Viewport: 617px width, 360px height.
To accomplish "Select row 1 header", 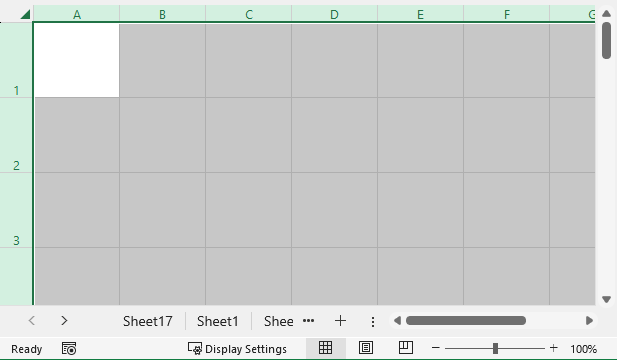I will 16,60.
